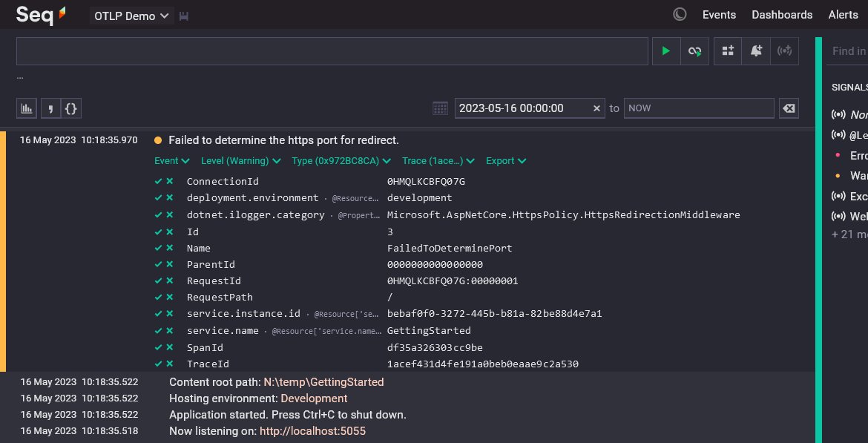The width and height of the screenshot is (868, 443).
Task: Select the Events menu item
Action: click(719, 14)
